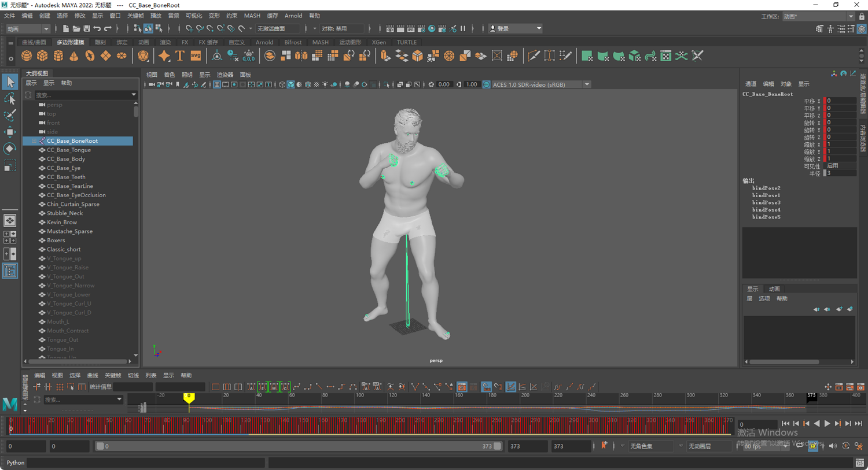
Task: Create a polygon disc from the shelf
Action: [122, 55]
